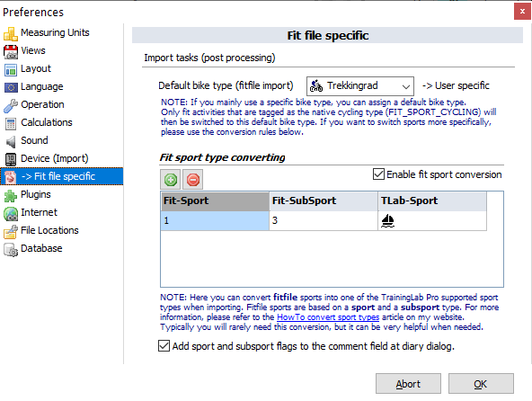Viewport: 532px width, 401px height.
Task: Switch to the Device (Import) section
Action: click(x=54, y=158)
